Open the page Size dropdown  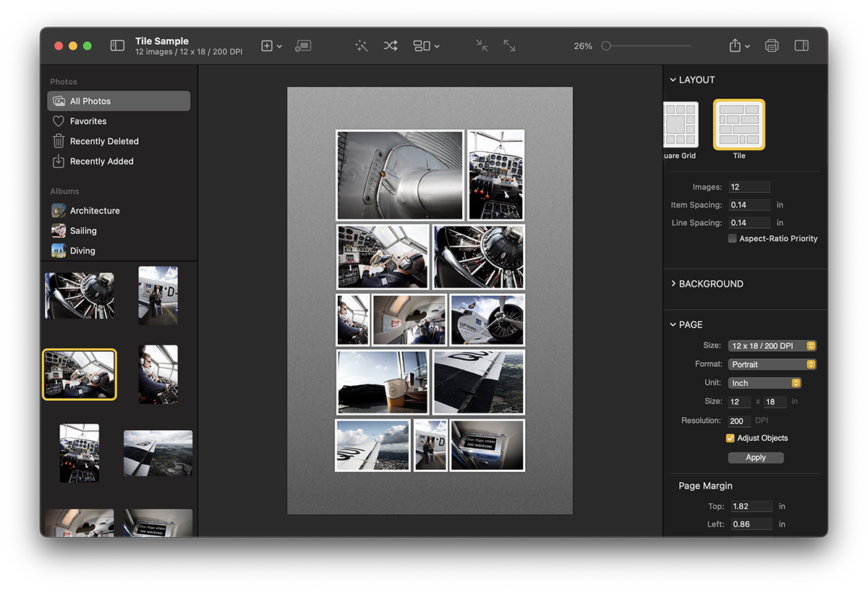coord(772,346)
